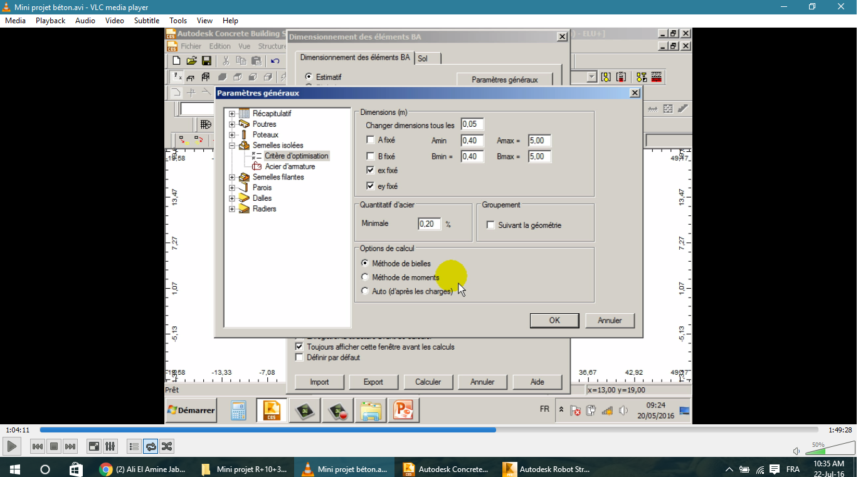Click the Calculer button
The image size is (868, 477).
(x=428, y=382)
